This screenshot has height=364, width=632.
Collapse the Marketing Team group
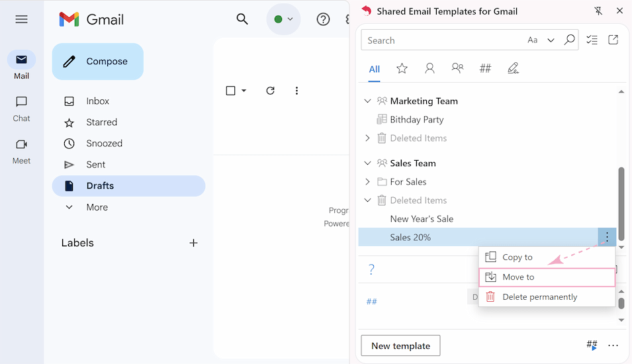367,101
